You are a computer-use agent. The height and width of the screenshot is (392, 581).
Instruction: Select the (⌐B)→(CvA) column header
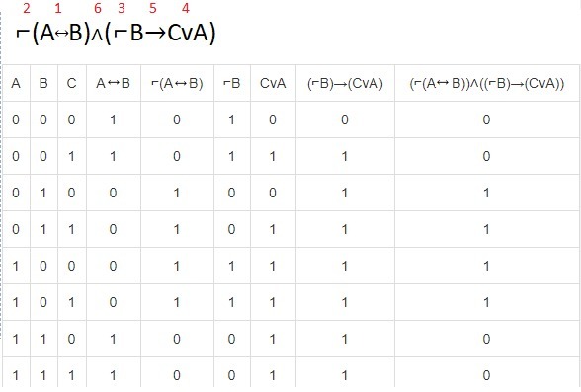pos(345,83)
